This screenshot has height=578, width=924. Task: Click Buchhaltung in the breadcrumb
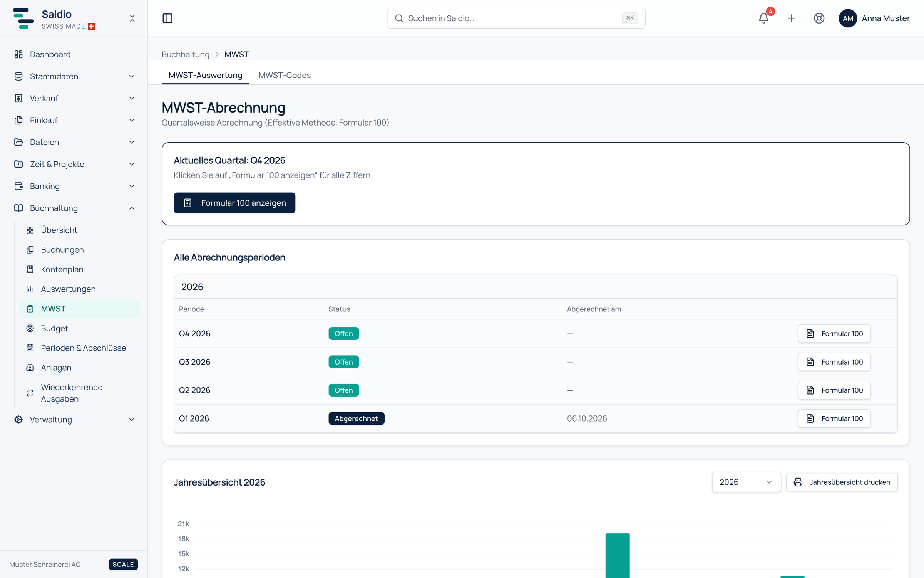click(186, 54)
